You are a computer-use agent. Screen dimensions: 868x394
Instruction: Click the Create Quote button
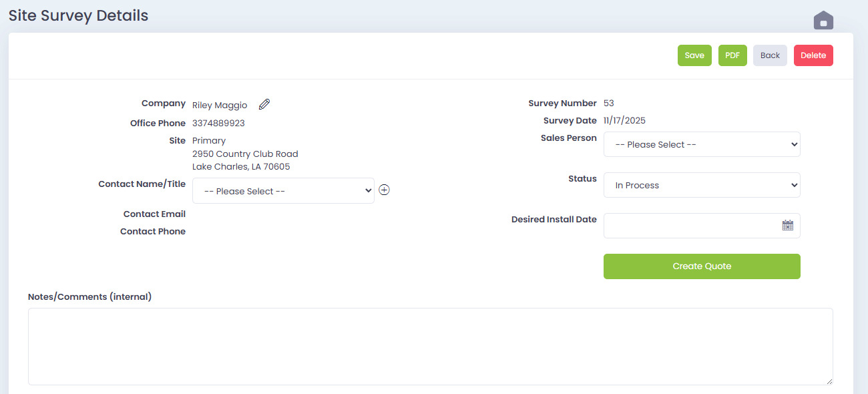click(701, 266)
